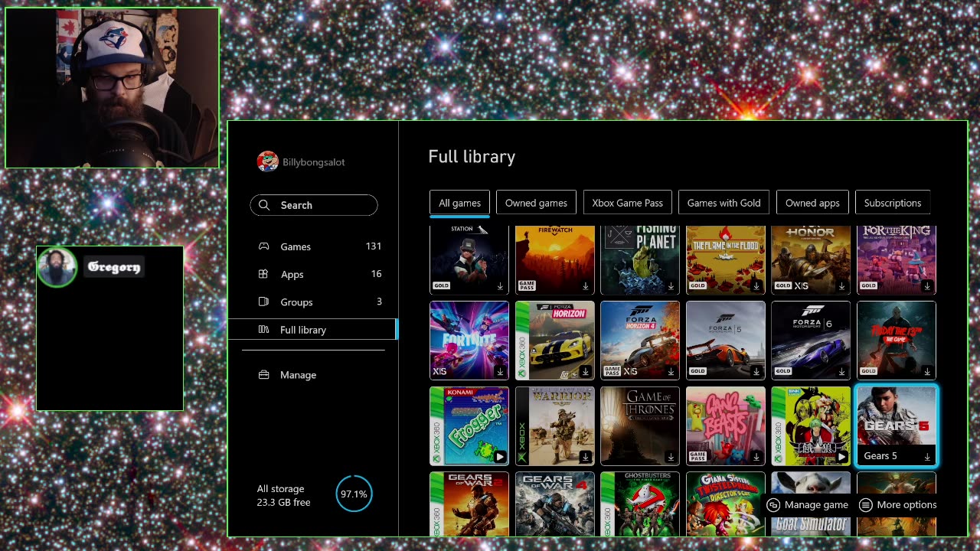Select the For Honor tile
The height and width of the screenshot is (551, 980).
click(811, 260)
